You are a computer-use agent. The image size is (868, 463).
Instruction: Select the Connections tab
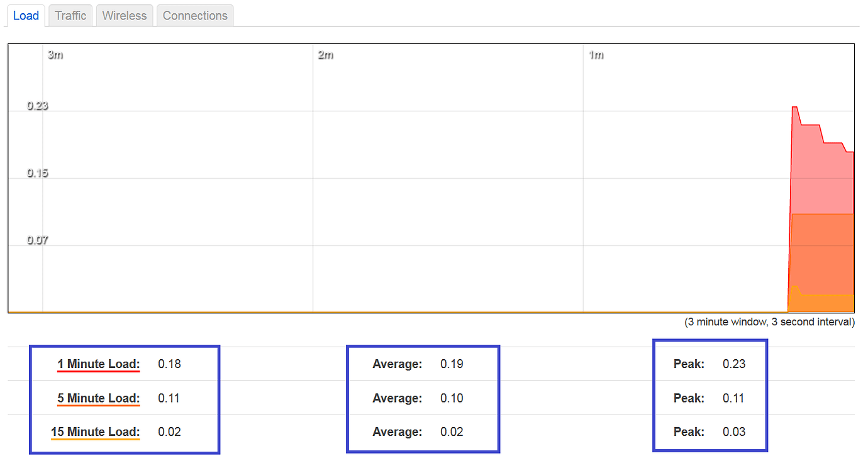click(195, 16)
